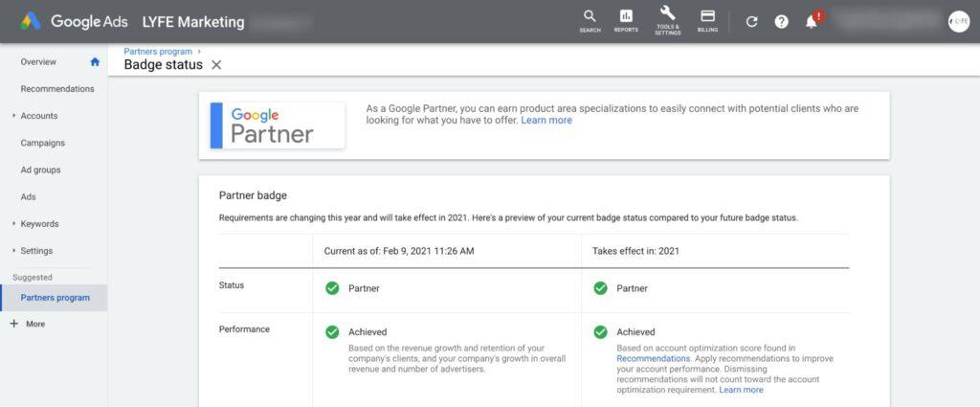
Task: Click green check beside 2021 Achieved performance
Action: point(601,332)
